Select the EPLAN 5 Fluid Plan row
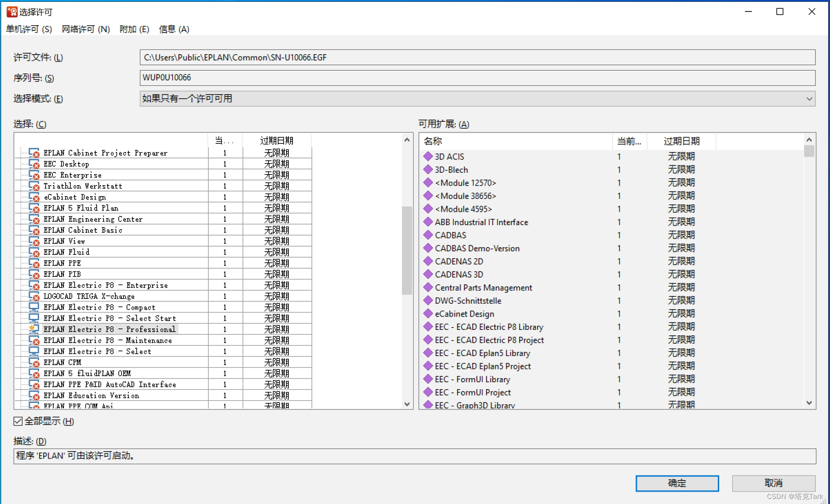Screen dimensions: 830x504 163,208
